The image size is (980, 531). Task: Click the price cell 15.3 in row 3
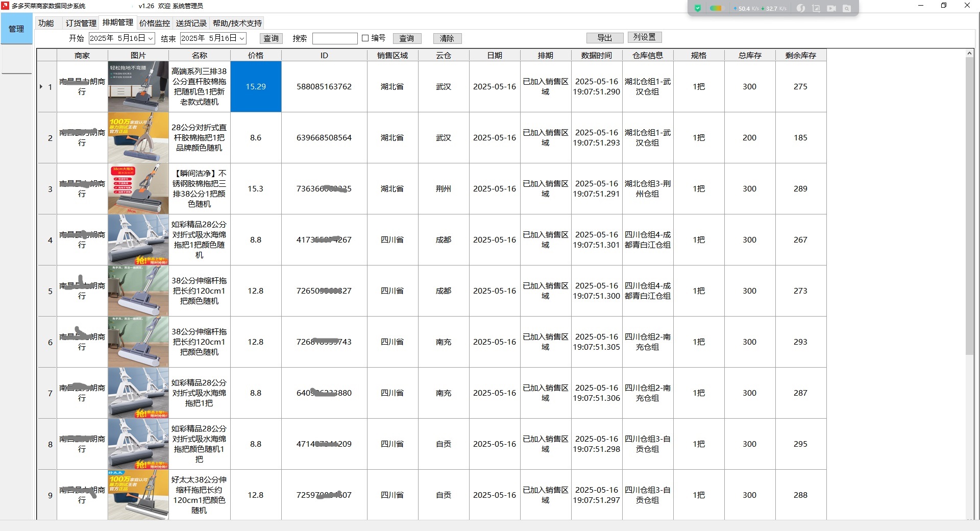point(256,189)
